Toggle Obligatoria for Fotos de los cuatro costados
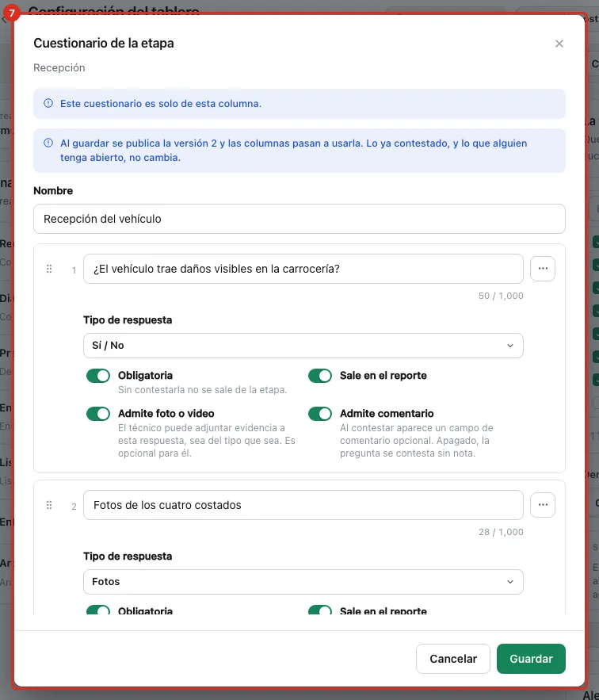 pos(98,610)
